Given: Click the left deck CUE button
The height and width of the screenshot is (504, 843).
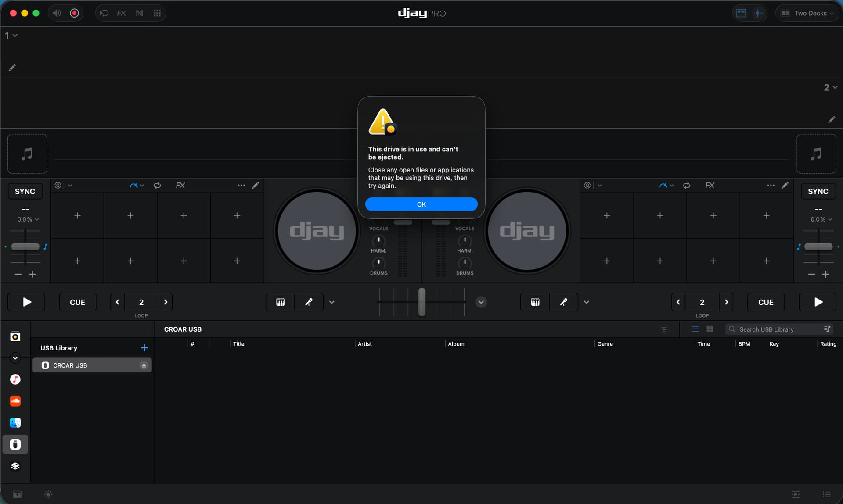Looking at the screenshot, I should point(78,302).
